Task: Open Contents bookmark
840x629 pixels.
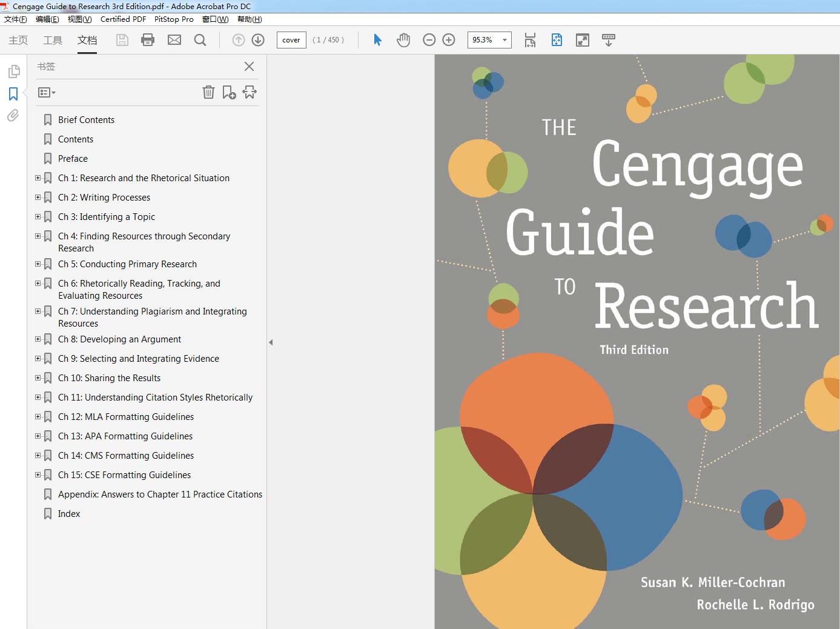Action: pos(76,139)
